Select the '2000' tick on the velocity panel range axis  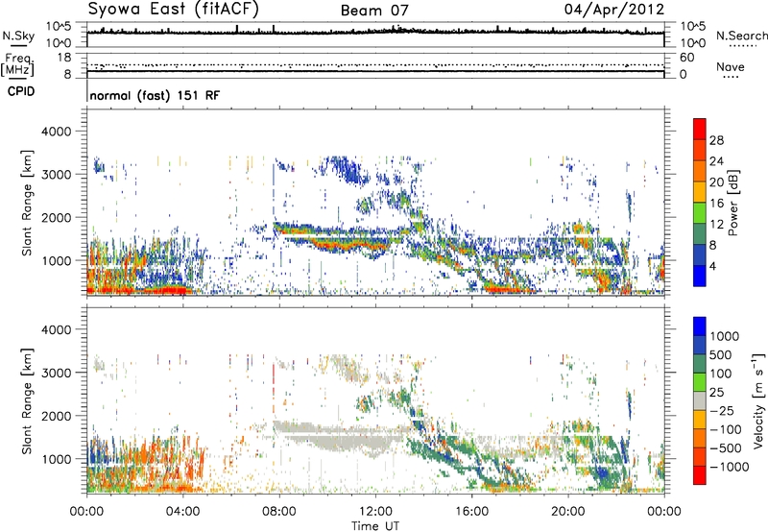tap(57, 416)
